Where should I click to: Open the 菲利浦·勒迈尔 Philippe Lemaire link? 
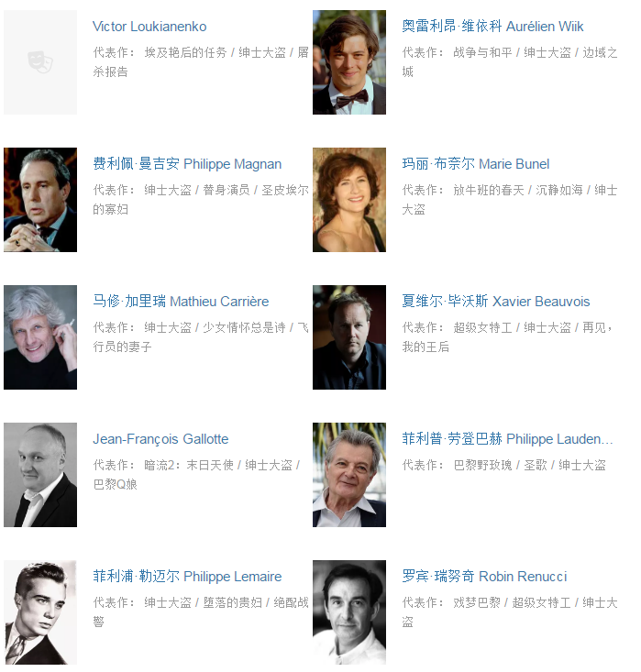[187, 577]
